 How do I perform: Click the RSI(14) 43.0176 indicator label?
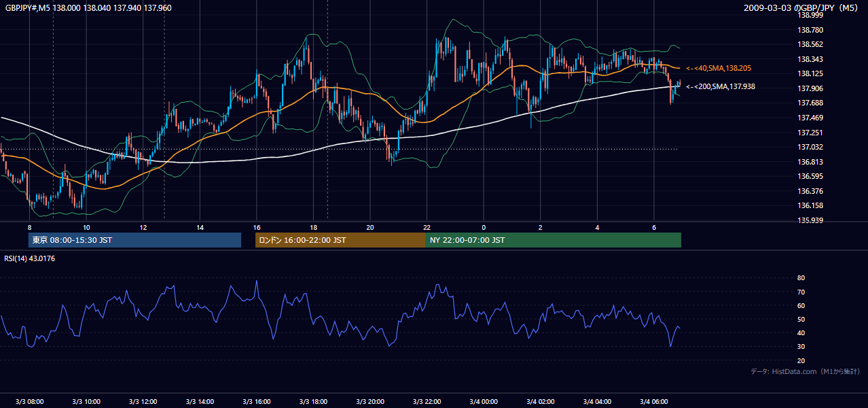[29, 258]
